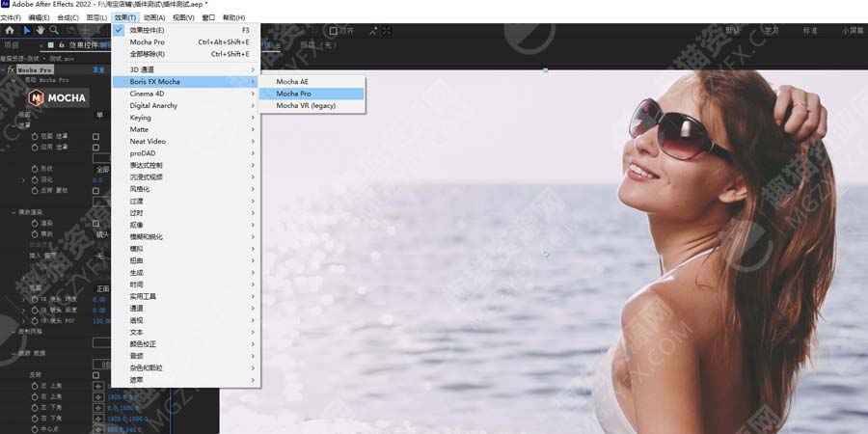Click stopwatch next to 视图 遮罩

click(35, 136)
